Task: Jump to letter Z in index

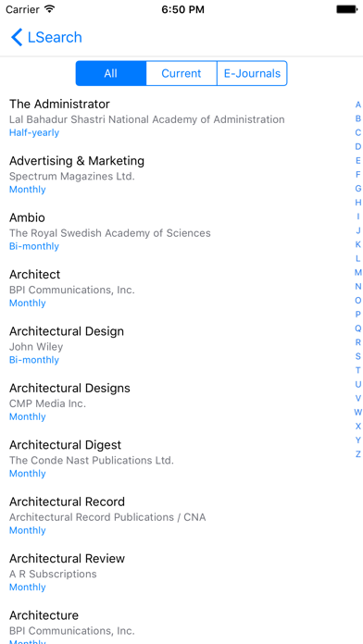Action: [358, 453]
